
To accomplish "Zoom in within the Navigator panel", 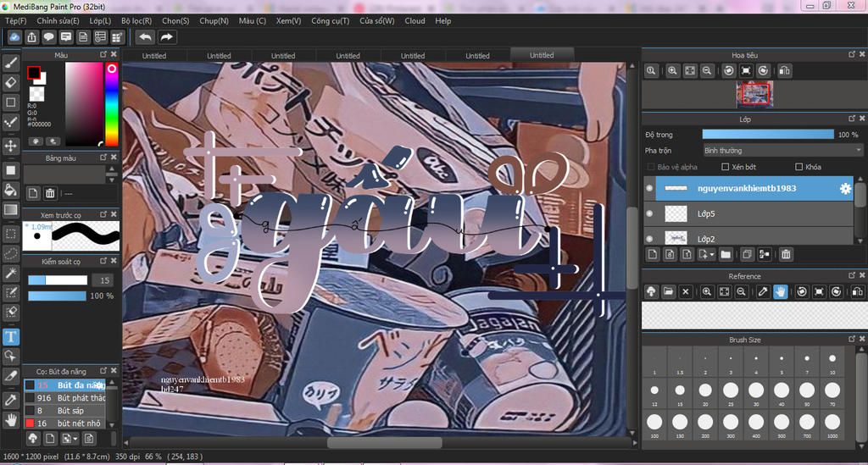I will pyautogui.click(x=672, y=71).
